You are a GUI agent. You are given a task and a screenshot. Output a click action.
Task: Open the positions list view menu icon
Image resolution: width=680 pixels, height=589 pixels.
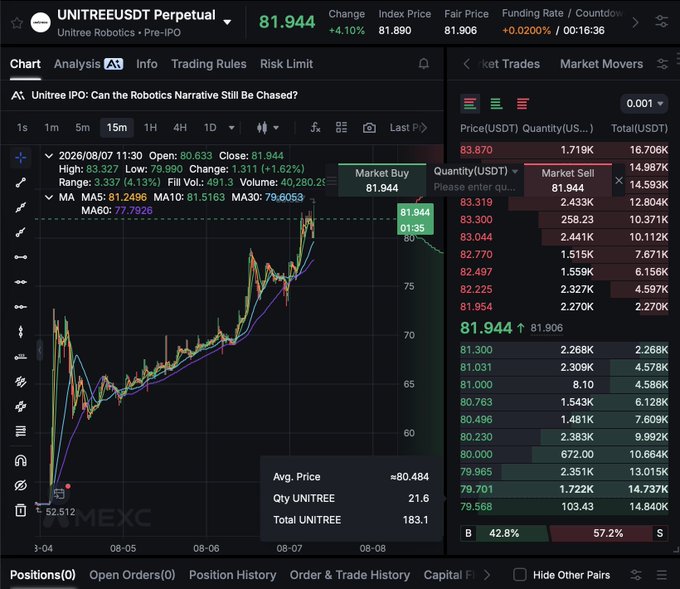662,575
